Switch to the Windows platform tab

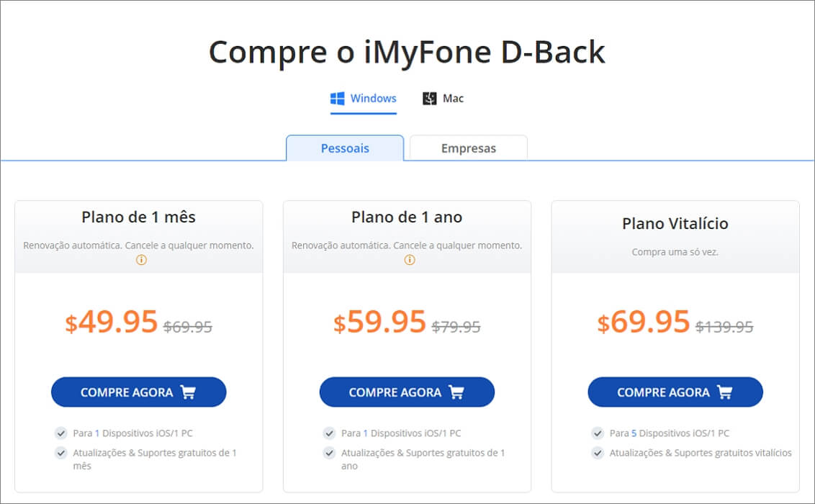tap(364, 99)
